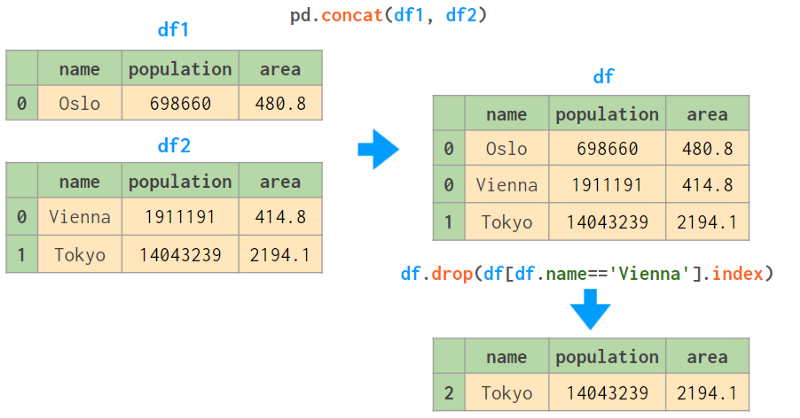This screenshot has width=800, height=418.
Task: Click the df1 title label
Action: pos(173,29)
